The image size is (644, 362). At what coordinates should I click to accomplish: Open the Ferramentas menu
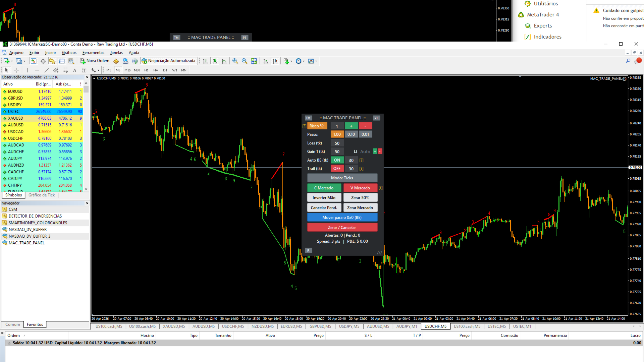click(93, 53)
